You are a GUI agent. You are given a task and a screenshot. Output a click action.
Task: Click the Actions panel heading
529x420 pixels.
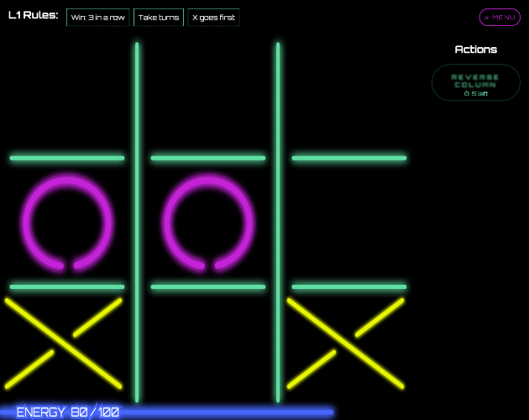click(x=476, y=50)
